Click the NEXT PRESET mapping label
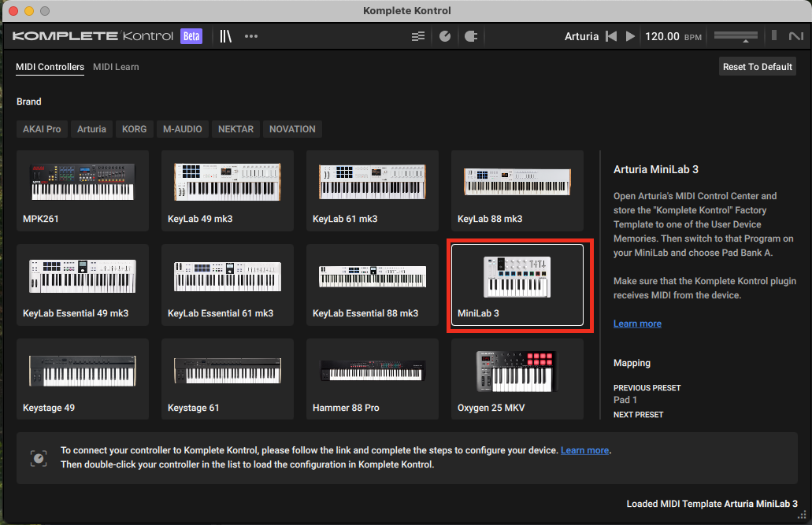The image size is (812, 525). 638,415
